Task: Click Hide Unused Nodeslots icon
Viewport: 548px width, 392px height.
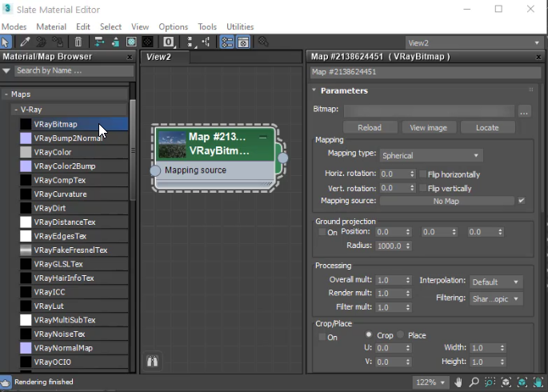Action: point(115,42)
